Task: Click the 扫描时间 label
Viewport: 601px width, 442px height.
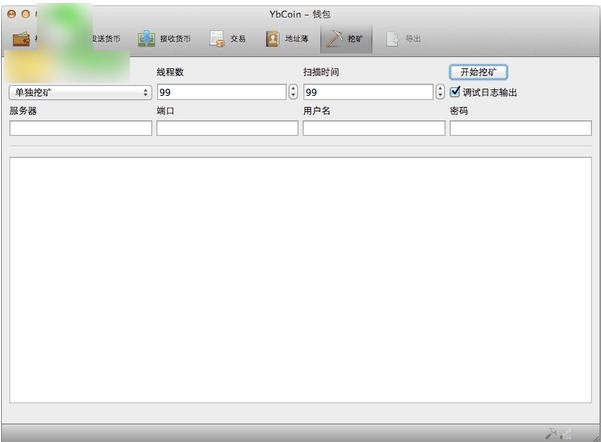Action: pyautogui.click(x=321, y=72)
